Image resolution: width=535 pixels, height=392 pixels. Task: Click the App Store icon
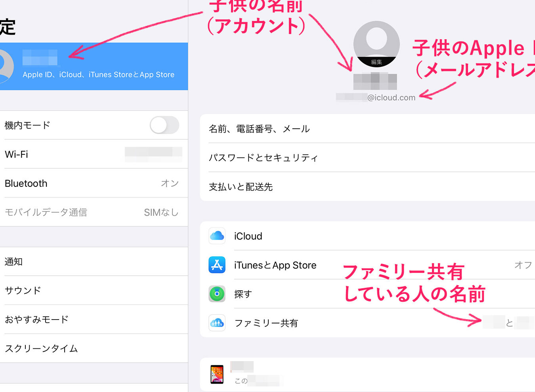tap(217, 265)
